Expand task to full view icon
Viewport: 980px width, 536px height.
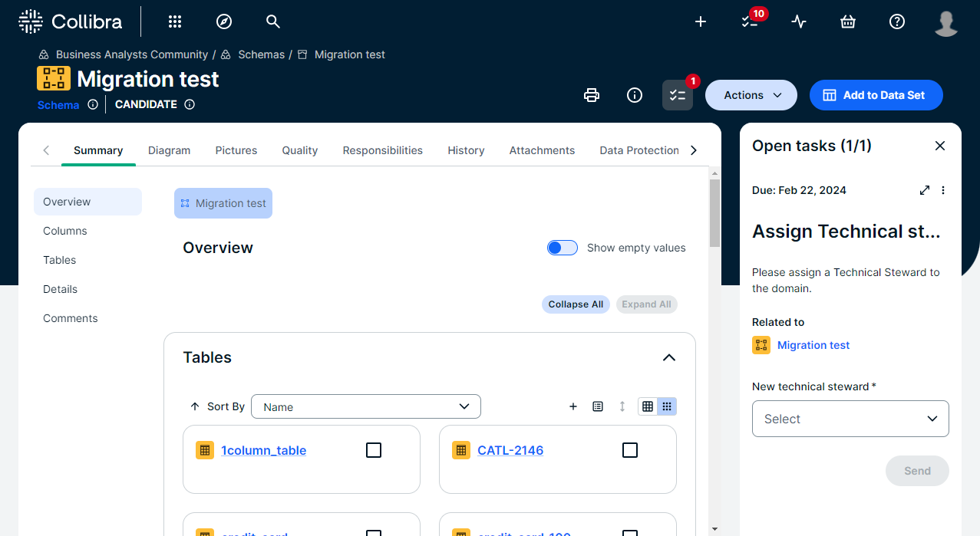925,190
